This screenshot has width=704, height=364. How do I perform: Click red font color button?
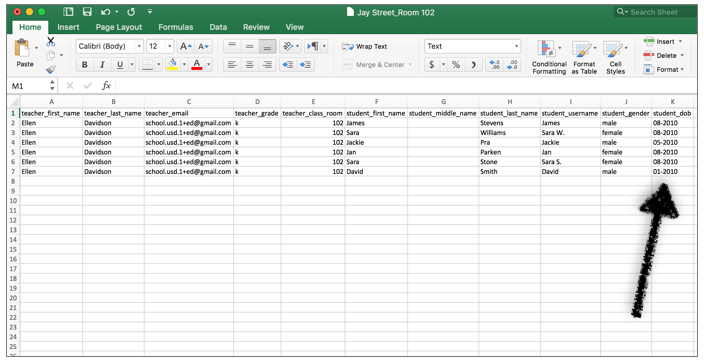coord(197,65)
